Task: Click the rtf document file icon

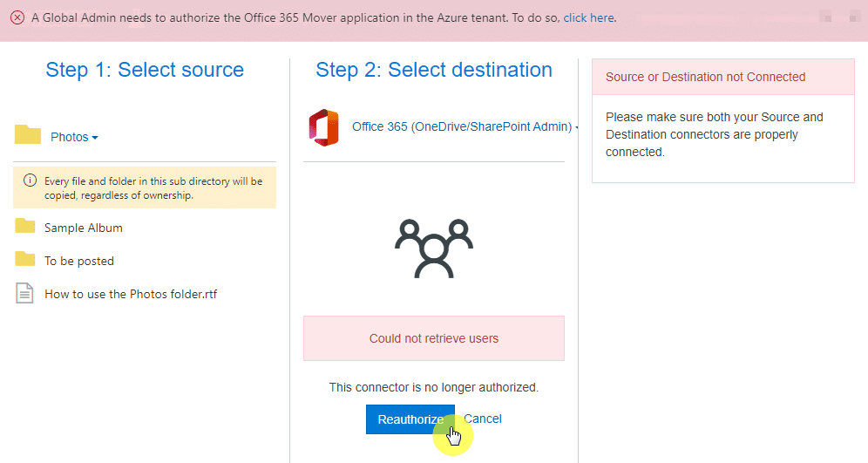Action: pyautogui.click(x=24, y=294)
